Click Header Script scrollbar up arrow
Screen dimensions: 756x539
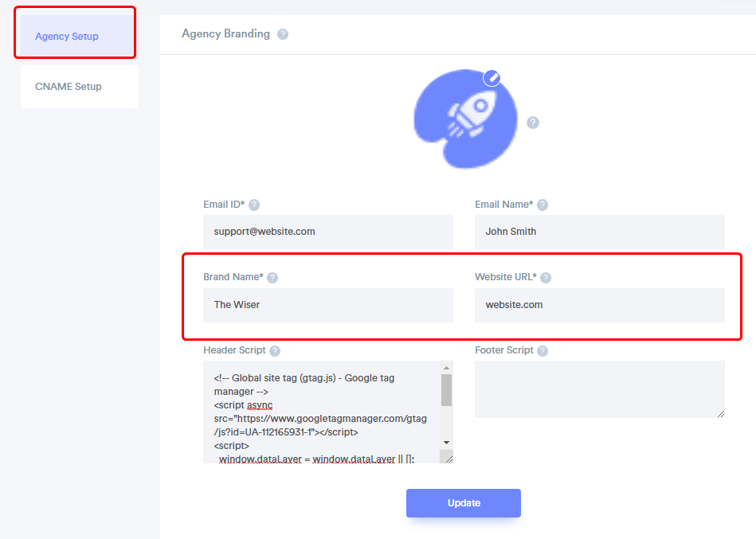446,368
